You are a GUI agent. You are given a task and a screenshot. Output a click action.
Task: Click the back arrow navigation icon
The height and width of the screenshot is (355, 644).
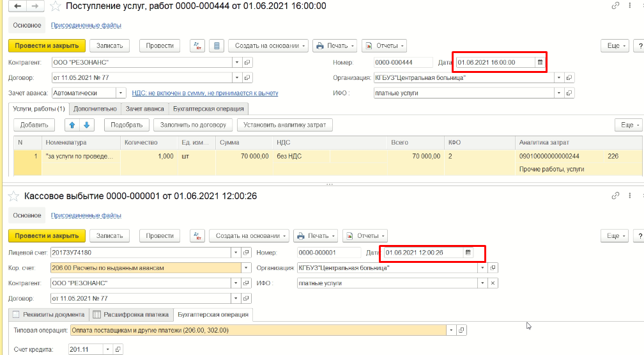(x=16, y=6)
